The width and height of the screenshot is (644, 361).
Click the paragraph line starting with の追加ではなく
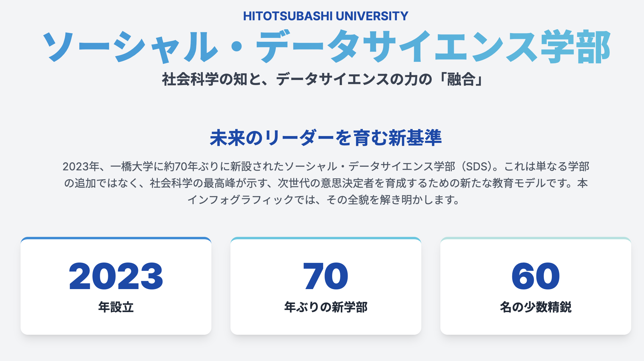(326, 183)
